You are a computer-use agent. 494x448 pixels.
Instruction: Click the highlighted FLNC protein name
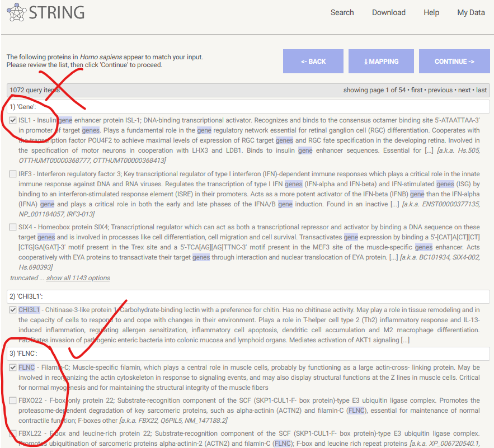(x=26, y=367)
